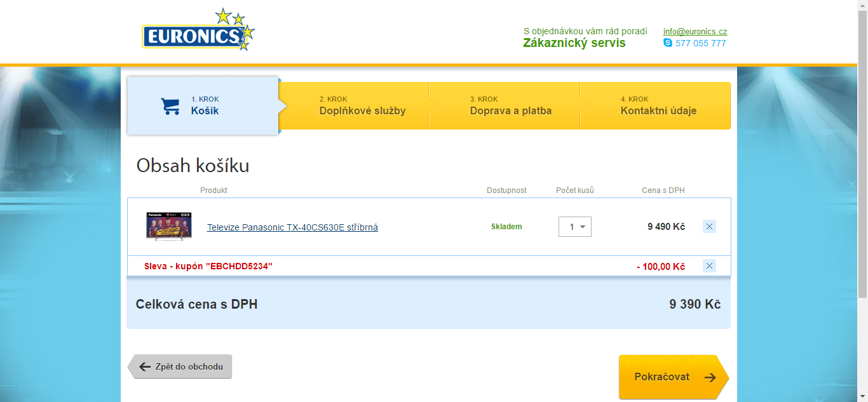Image resolution: width=868 pixels, height=402 pixels.
Task: Go to step 4 Kontaktní údaje
Action: (x=655, y=105)
